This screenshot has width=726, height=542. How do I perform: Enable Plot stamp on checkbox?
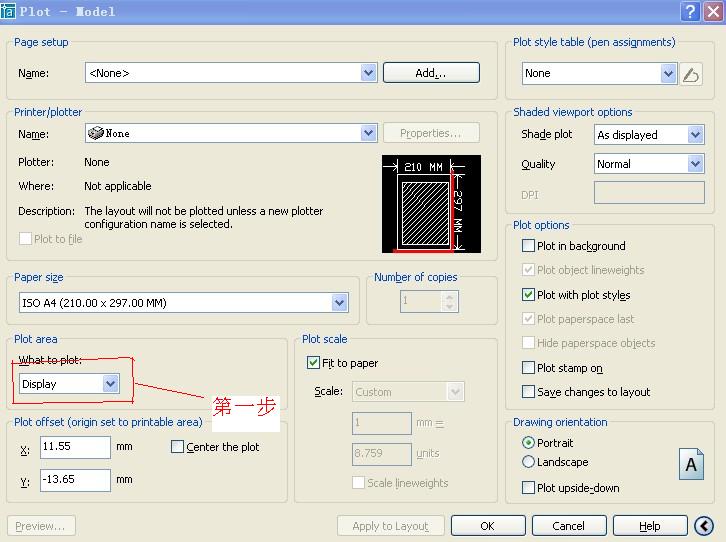[528, 368]
